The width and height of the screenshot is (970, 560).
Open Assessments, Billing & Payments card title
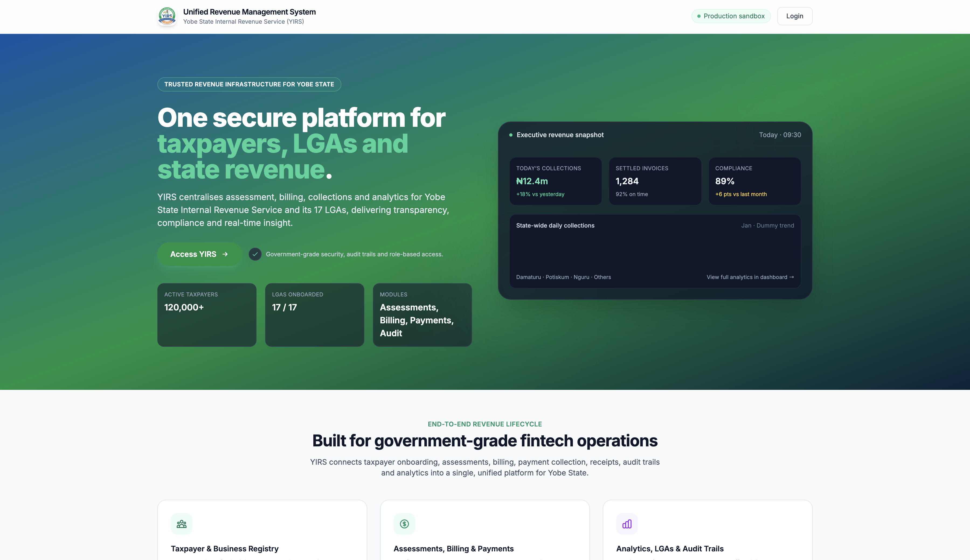click(453, 549)
